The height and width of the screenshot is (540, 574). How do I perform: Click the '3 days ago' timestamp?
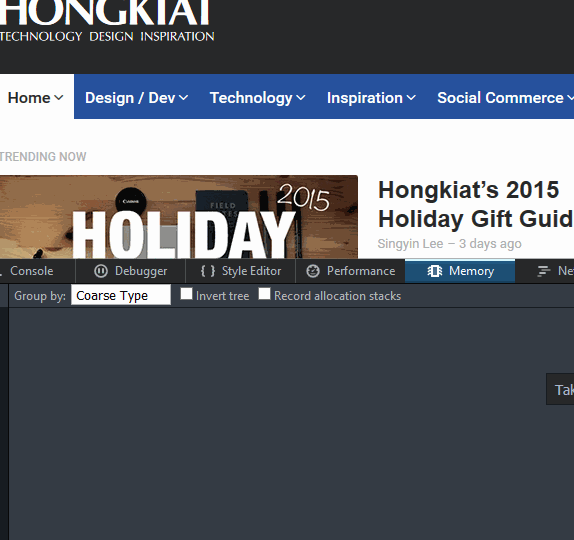pos(490,244)
